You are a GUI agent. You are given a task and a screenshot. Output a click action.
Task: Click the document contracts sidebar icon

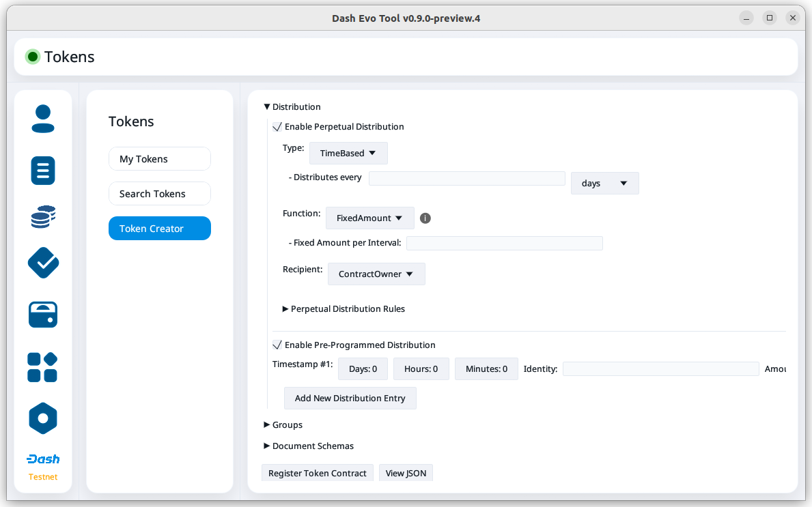tap(43, 170)
